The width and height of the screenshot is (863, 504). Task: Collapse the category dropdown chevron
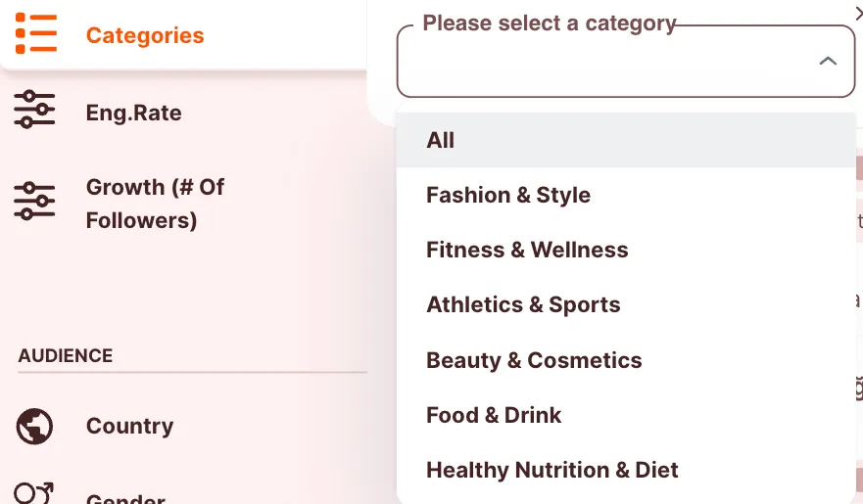(828, 61)
